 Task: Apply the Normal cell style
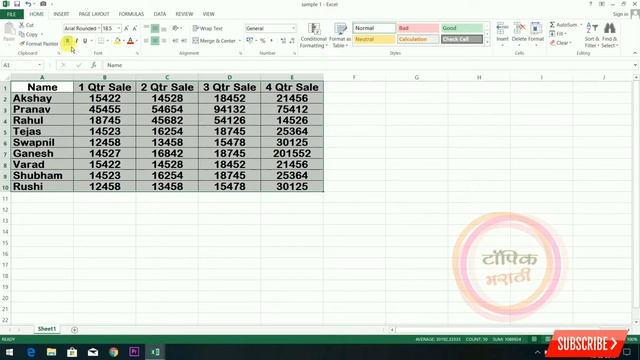[374, 28]
